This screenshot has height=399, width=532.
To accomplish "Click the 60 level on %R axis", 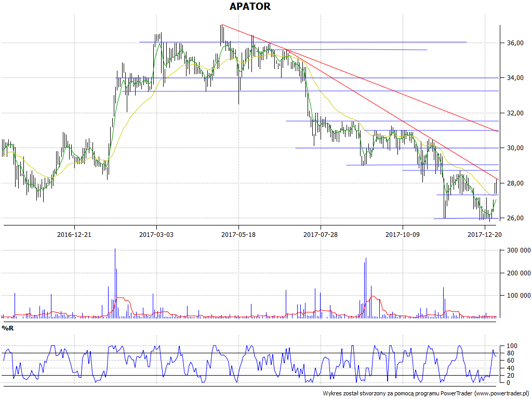I will (x=512, y=361).
